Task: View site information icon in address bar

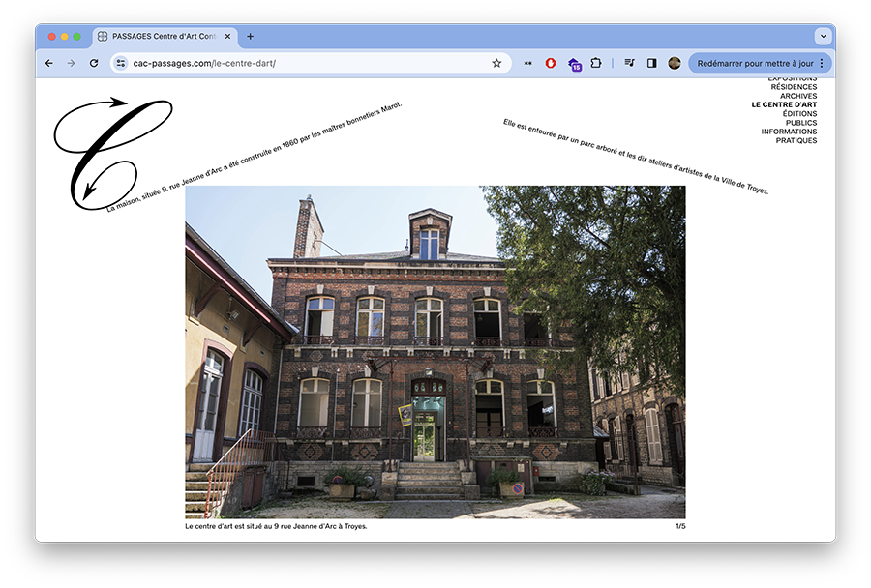Action: tap(121, 63)
